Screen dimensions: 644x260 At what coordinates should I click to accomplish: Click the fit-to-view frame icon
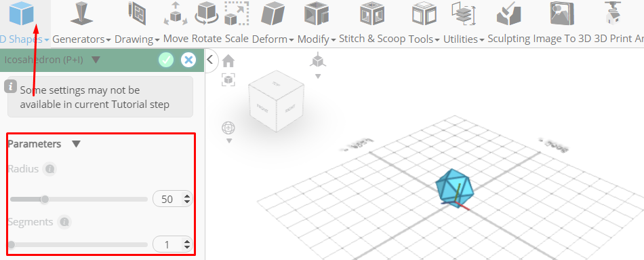pos(228,79)
